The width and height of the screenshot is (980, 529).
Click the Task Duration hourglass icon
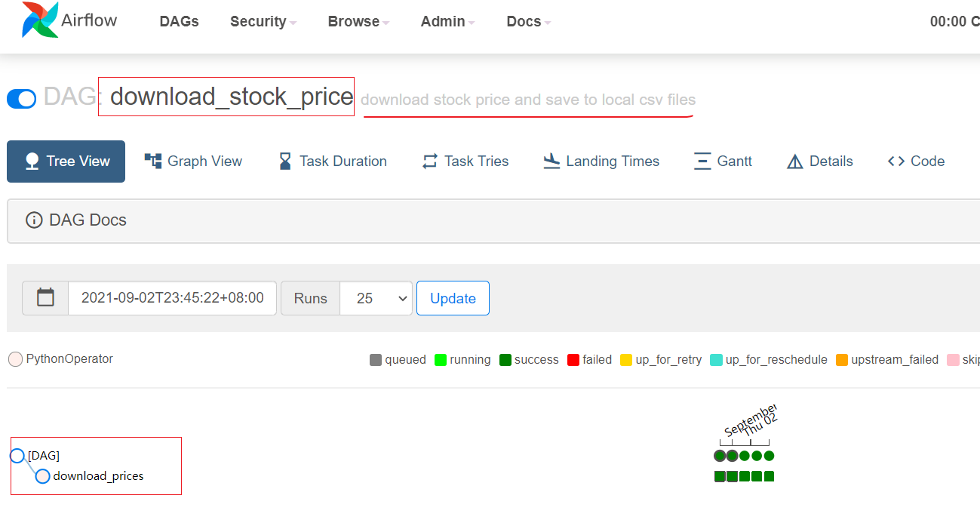(x=285, y=161)
